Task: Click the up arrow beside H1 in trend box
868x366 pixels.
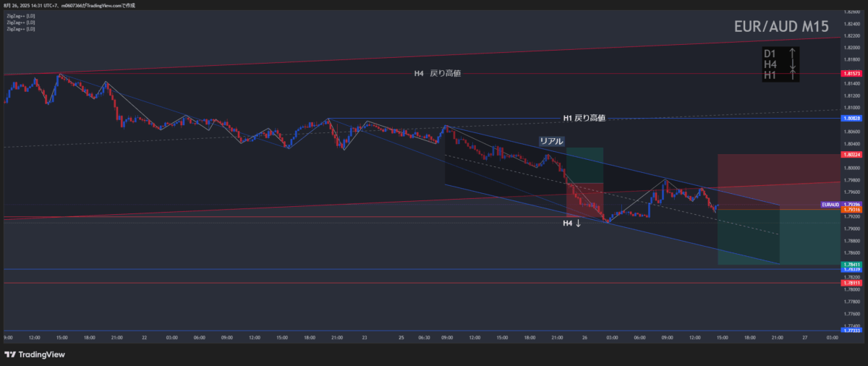Action: click(x=793, y=77)
